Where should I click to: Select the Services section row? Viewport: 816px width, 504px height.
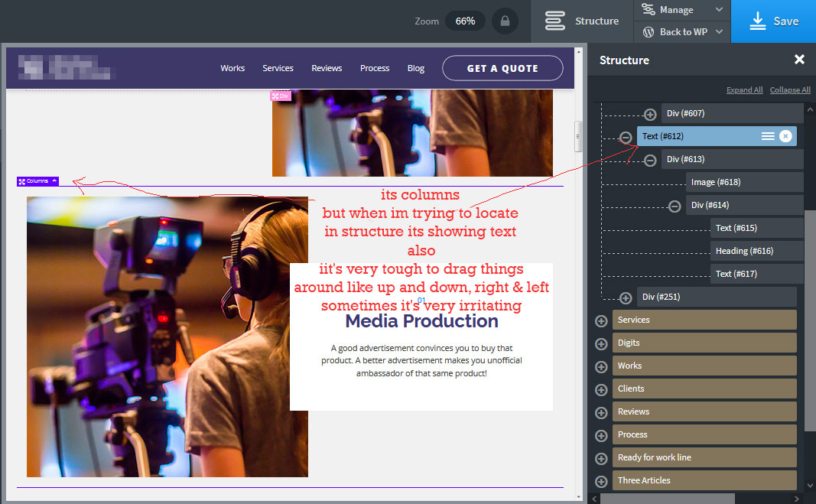point(704,320)
